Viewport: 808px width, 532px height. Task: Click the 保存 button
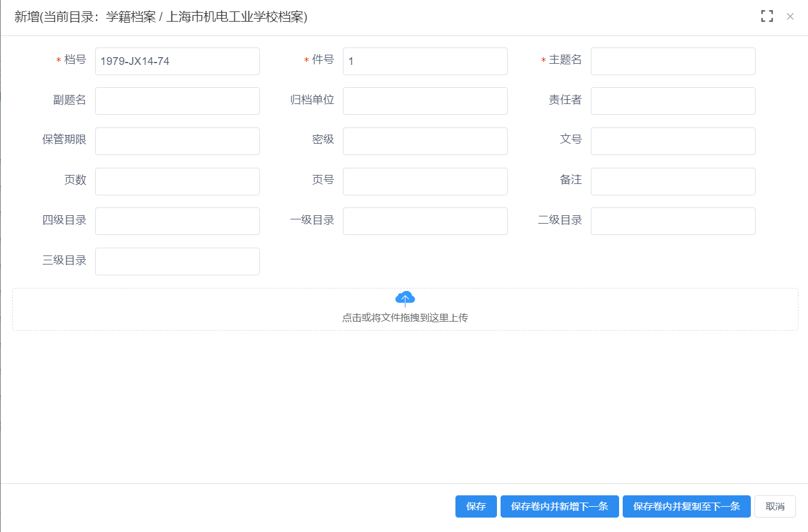coord(475,506)
